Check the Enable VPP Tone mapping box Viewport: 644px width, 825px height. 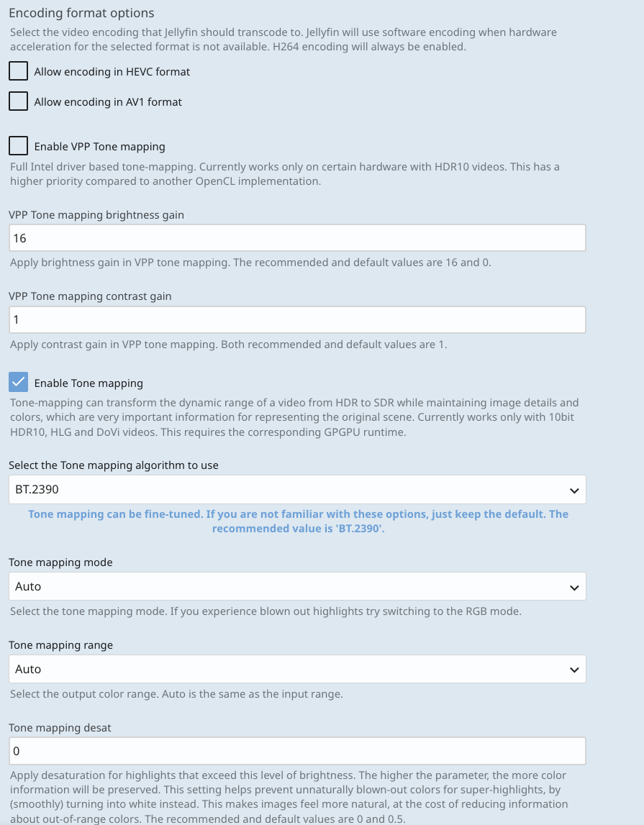[x=18, y=146]
